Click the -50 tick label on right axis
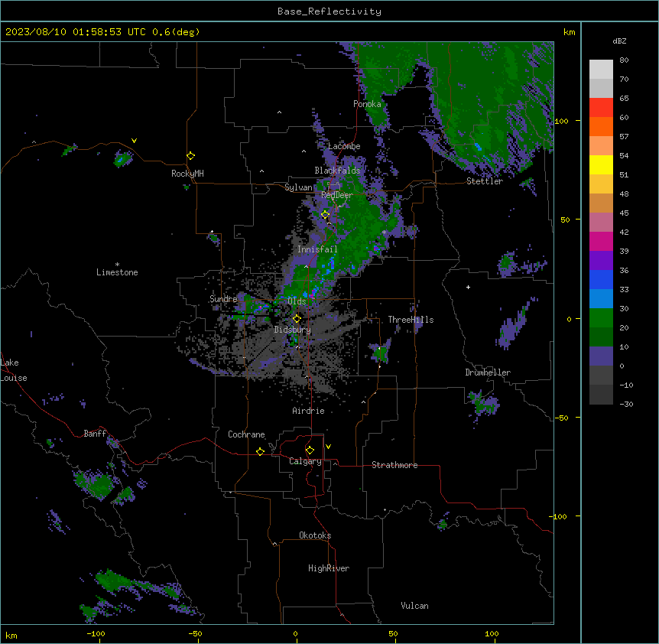The image size is (659, 644). [x=561, y=418]
